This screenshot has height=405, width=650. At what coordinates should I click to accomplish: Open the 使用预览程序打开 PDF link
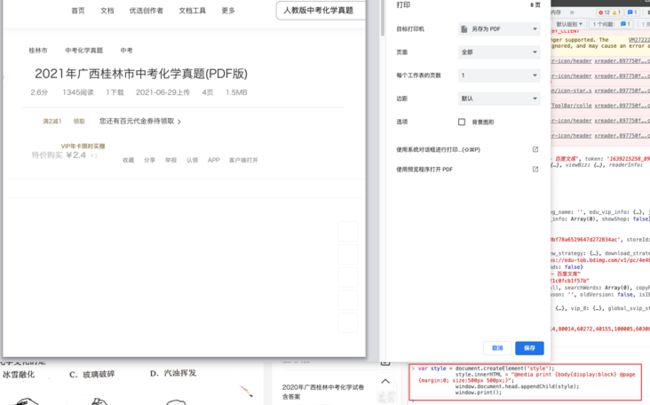tap(424, 170)
